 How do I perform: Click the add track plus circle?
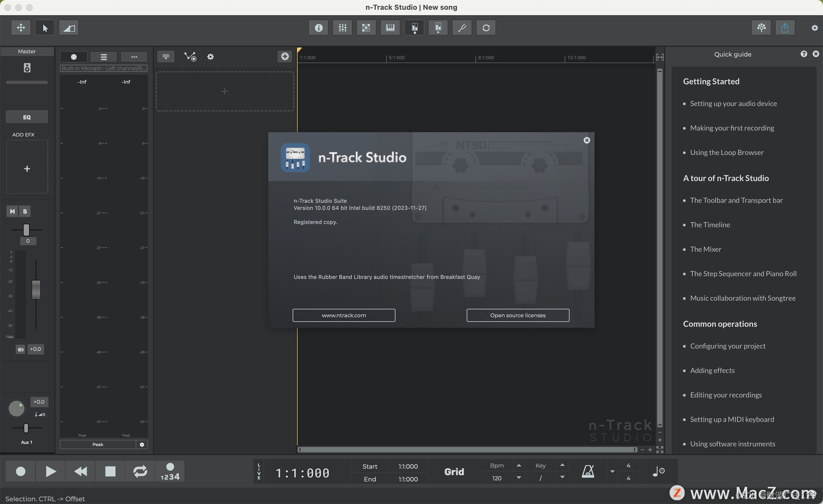point(285,57)
